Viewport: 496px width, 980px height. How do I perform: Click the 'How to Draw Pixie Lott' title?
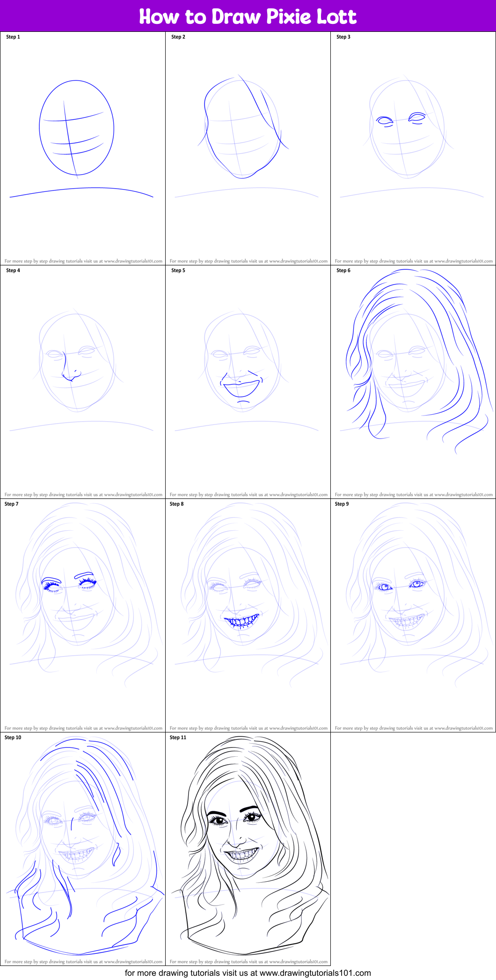[x=248, y=16]
